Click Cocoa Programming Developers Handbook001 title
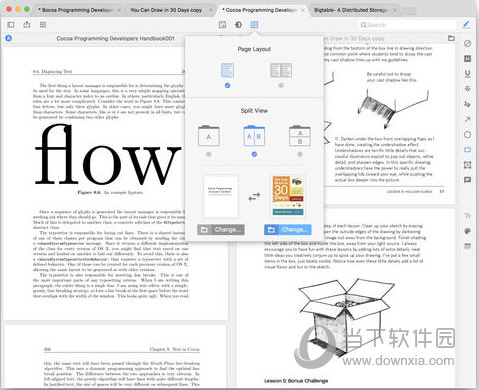The image size is (479, 390). click(x=115, y=38)
